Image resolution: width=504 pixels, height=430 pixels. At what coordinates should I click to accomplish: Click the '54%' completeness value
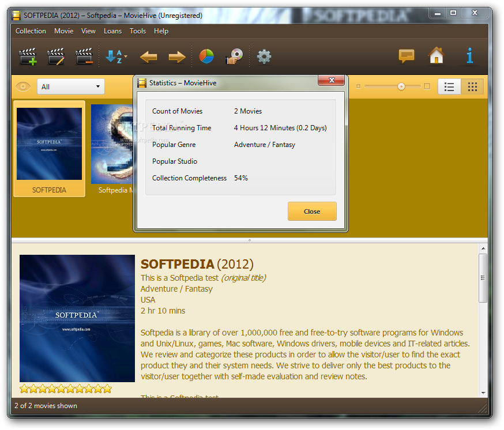tap(240, 178)
